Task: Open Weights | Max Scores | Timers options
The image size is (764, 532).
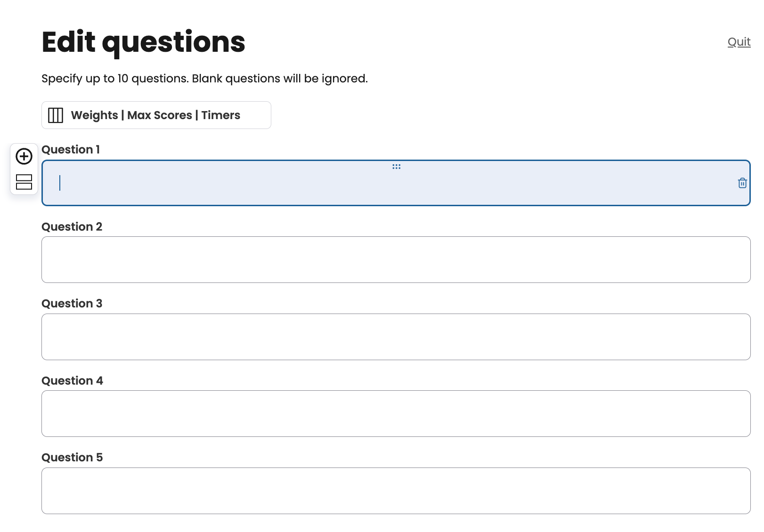Action: pos(156,115)
